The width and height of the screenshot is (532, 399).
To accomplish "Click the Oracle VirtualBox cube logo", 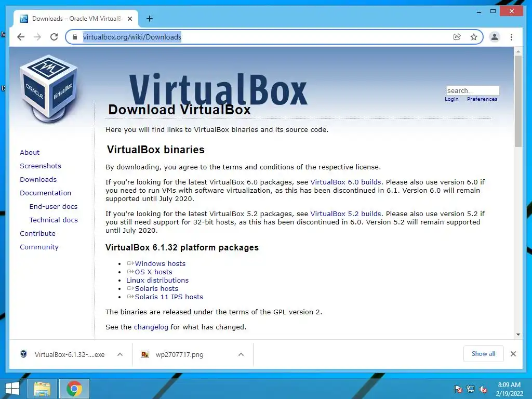I will (49, 89).
